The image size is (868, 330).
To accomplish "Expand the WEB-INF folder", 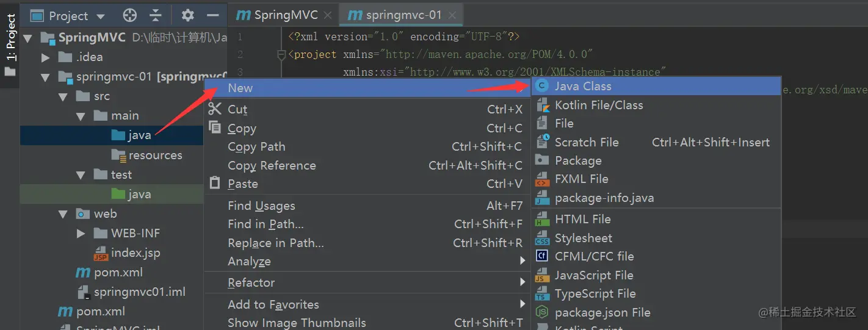I will pyautogui.click(x=81, y=233).
